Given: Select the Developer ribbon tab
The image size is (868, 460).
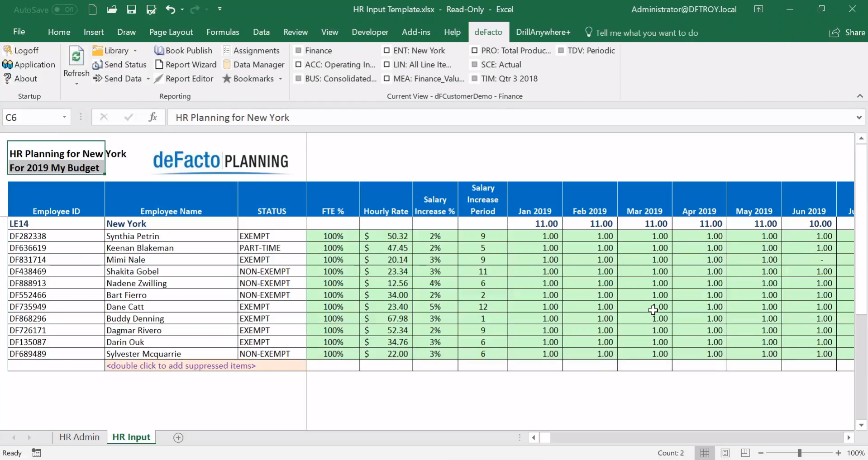Looking at the screenshot, I should 370,32.
